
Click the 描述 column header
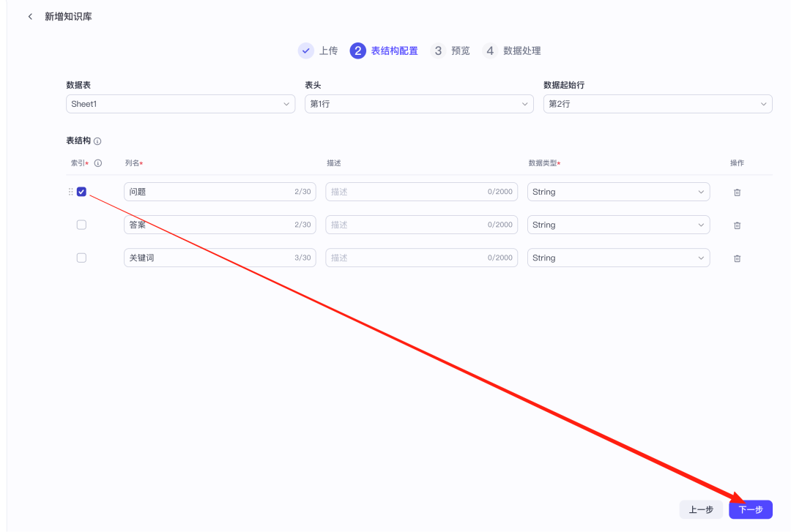(334, 163)
